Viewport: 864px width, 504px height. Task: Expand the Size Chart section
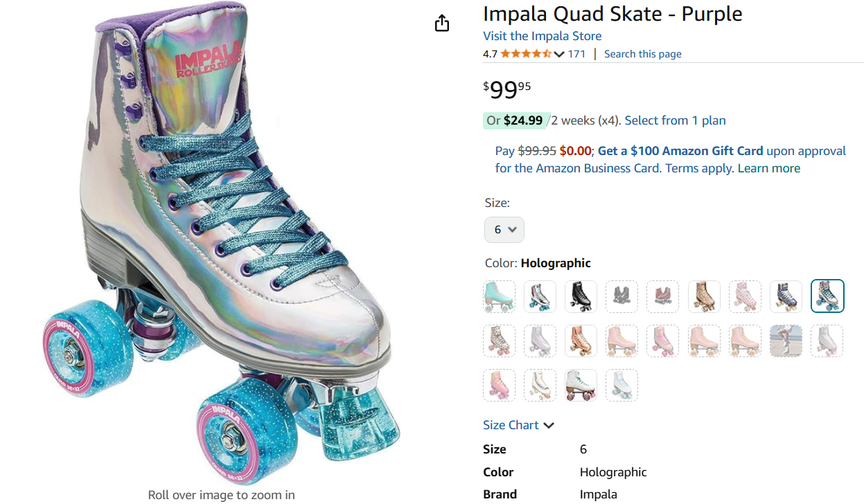point(519,425)
